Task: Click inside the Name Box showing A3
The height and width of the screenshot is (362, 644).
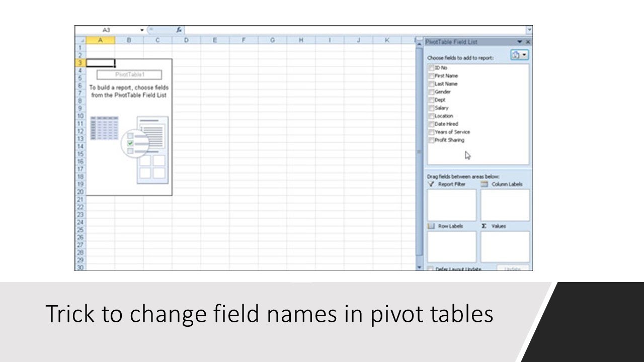Action: (107, 30)
